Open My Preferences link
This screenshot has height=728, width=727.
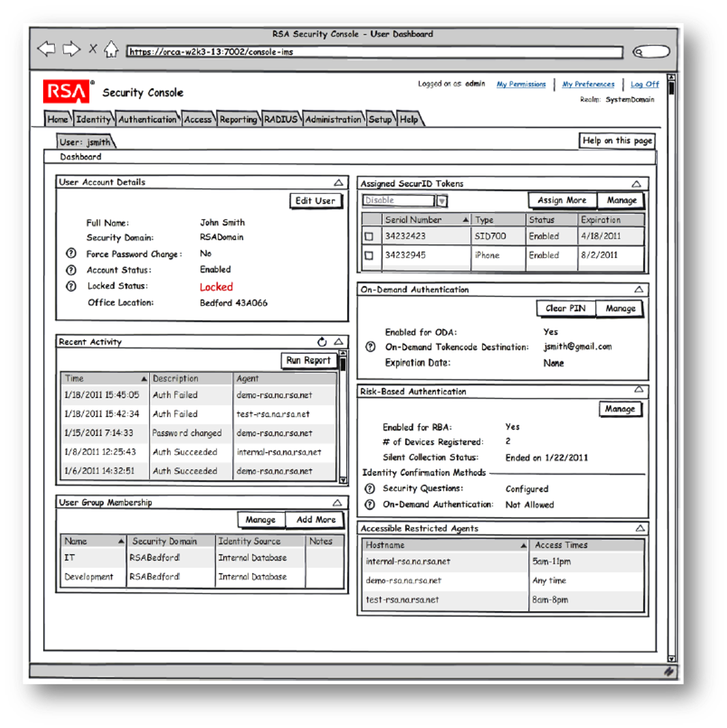588,84
